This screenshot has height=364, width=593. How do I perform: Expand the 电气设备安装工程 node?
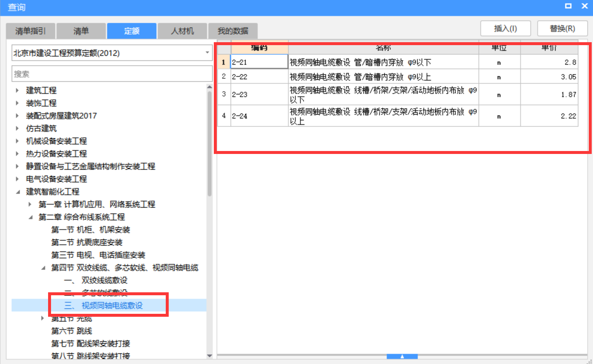coord(17,179)
